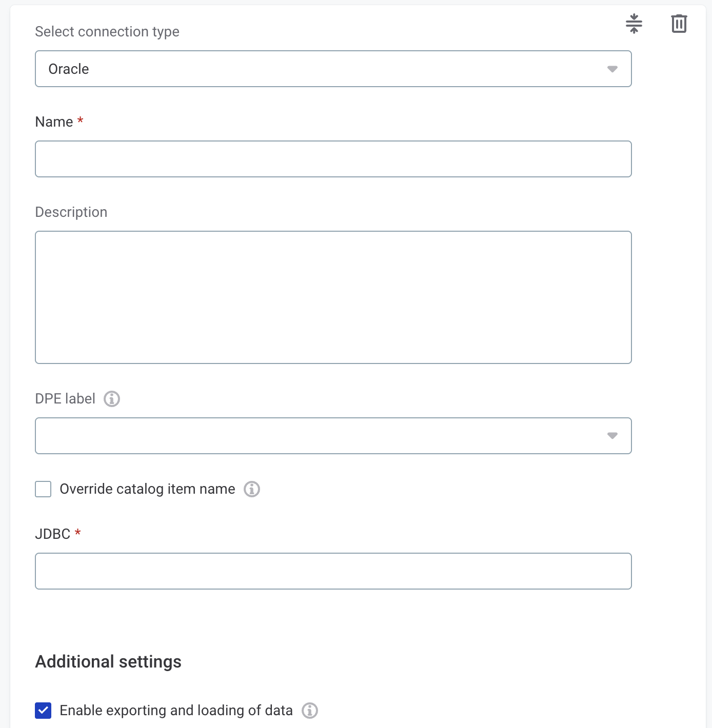This screenshot has width=712, height=728.
Task: Expand the empty DPE label dropdown
Action: coord(333,436)
